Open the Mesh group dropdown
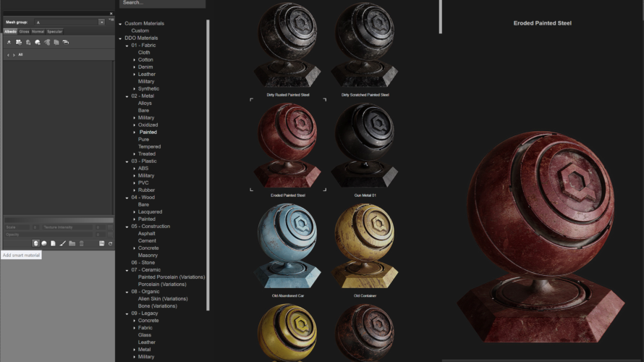Screen dimensions: 644x362 click(x=69, y=22)
